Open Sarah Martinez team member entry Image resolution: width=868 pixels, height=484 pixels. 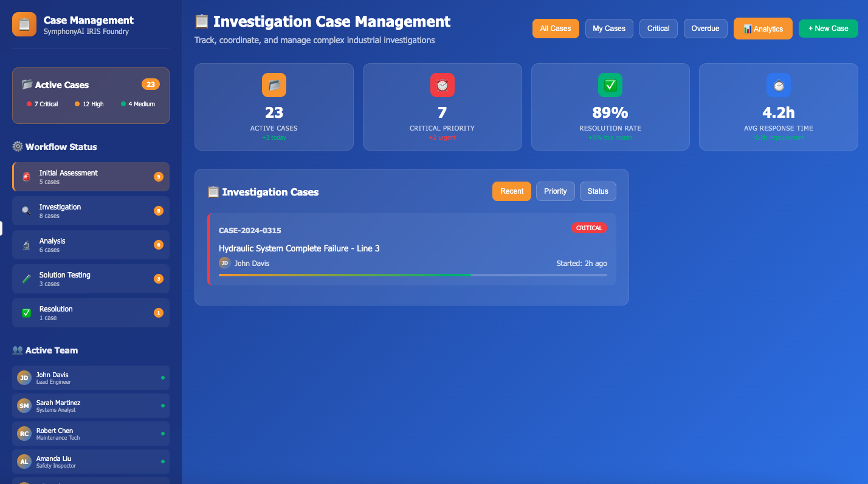(x=91, y=406)
